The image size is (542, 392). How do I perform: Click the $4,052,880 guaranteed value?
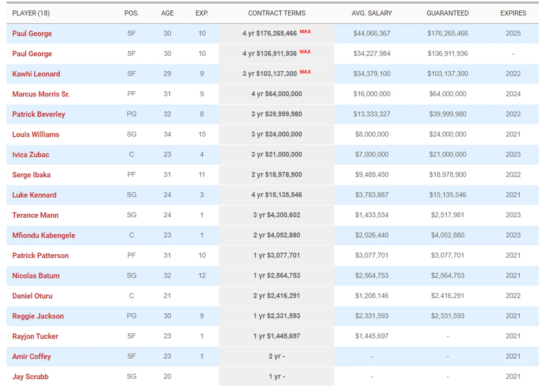(447, 235)
